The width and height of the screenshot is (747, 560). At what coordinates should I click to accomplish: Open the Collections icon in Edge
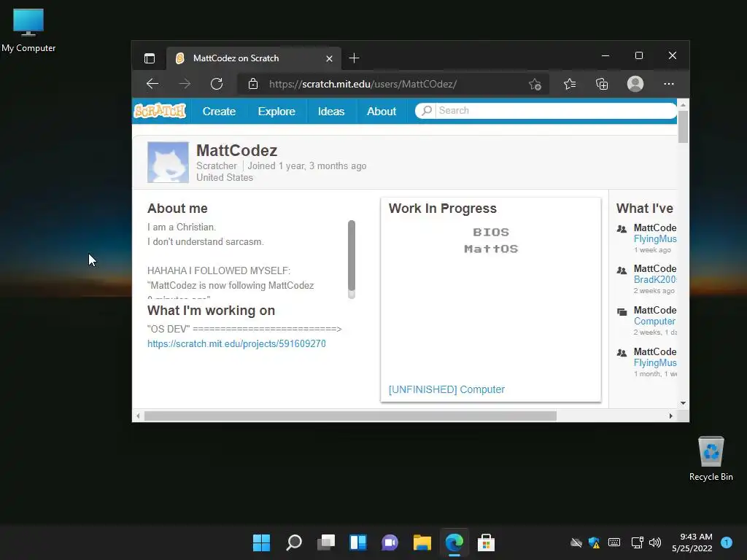602,85
